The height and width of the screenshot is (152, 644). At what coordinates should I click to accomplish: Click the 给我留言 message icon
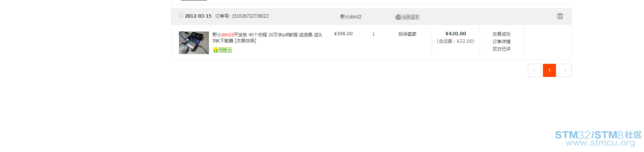point(408,17)
